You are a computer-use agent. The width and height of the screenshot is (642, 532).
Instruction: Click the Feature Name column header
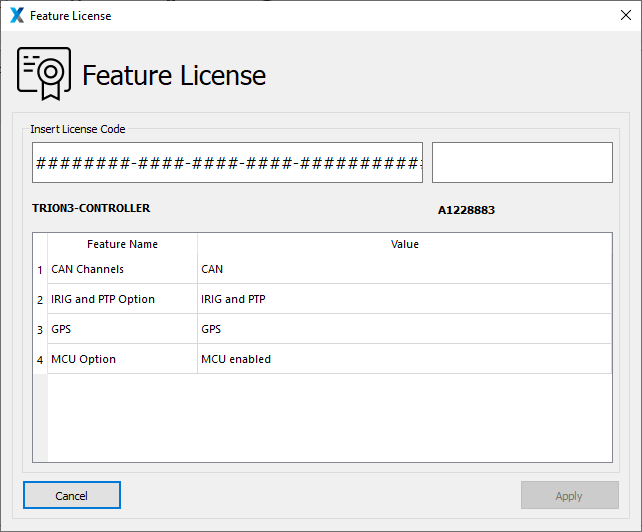click(122, 244)
